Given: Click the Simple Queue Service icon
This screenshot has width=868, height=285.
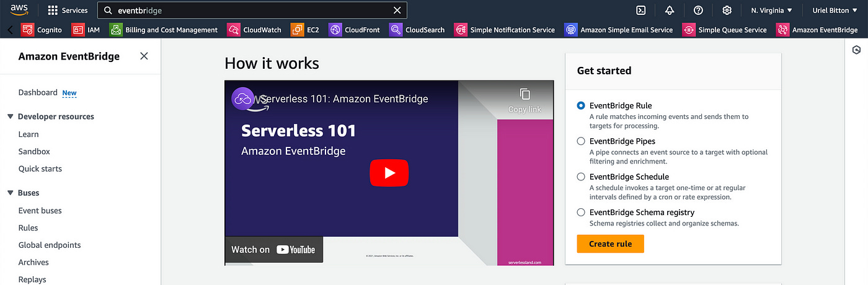Looking at the screenshot, I should pos(688,29).
